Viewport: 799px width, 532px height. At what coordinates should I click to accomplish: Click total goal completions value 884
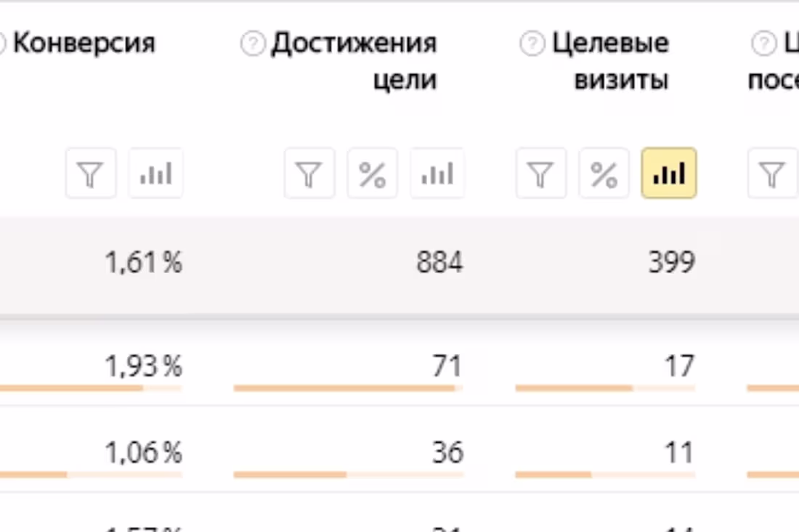point(439,262)
